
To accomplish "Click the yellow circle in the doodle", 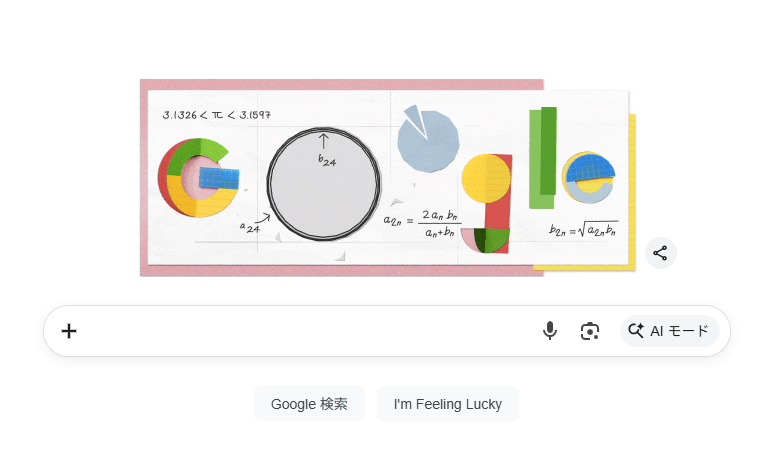I will point(487,178).
